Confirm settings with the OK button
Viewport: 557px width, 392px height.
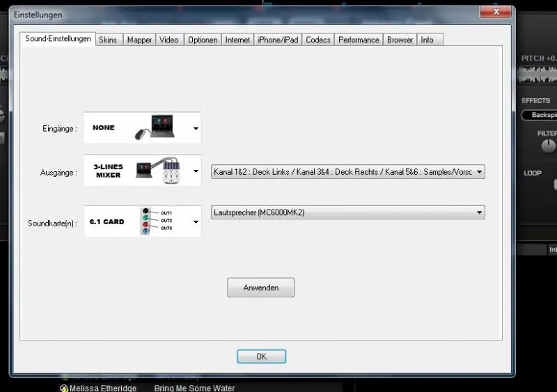pos(261,356)
